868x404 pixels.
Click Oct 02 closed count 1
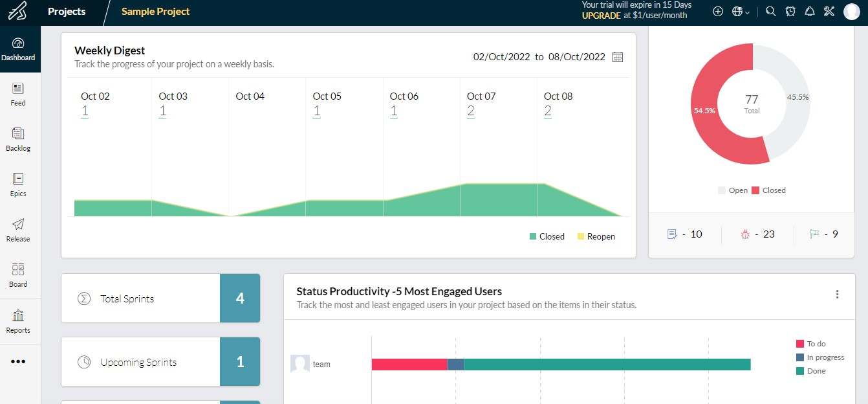[x=85, y=111]
